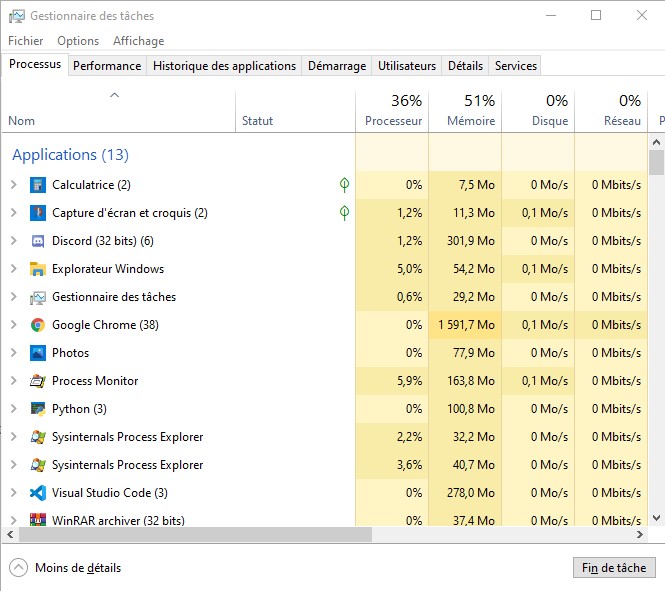
Task: Expand the Explorateur Windows row
Action: coord(14,268)
